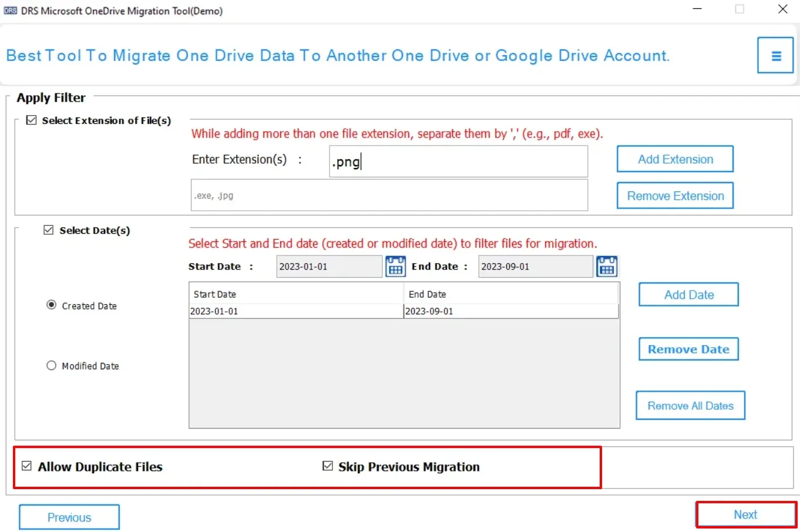Click Remove All Dates button
Image resolution: width=800 pixels, height=532 pixels.
[x=690, y=406]
